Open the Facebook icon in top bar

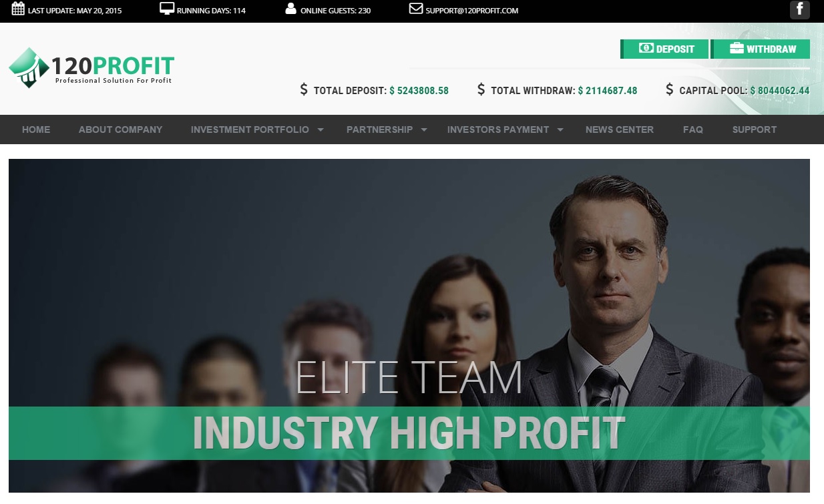[x=799, y=10]
